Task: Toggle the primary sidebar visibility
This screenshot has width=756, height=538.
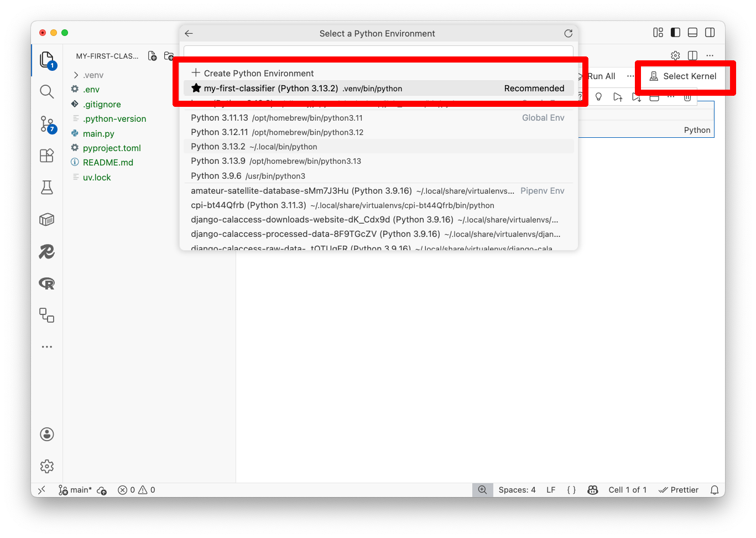Action: (675, 32)
